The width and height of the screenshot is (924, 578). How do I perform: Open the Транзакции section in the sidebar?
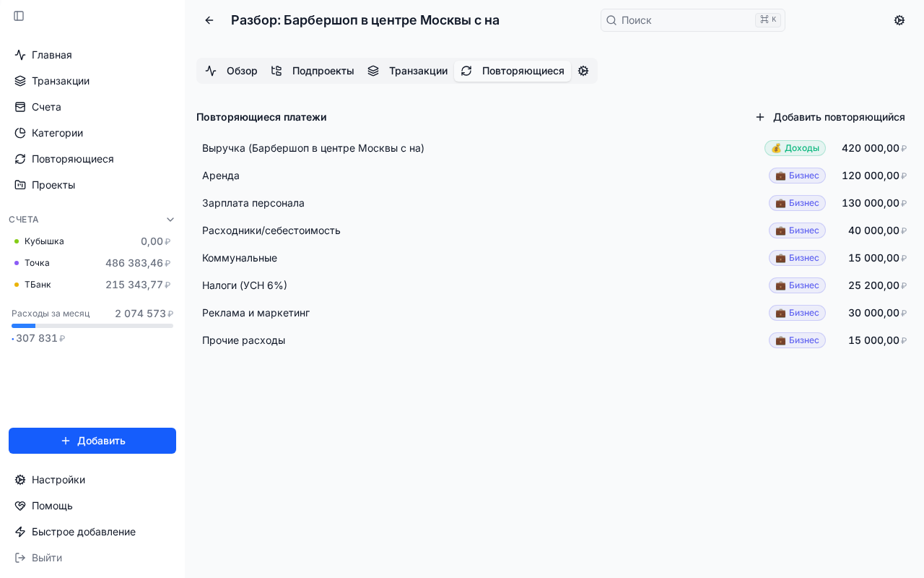(x=61, y=81)
